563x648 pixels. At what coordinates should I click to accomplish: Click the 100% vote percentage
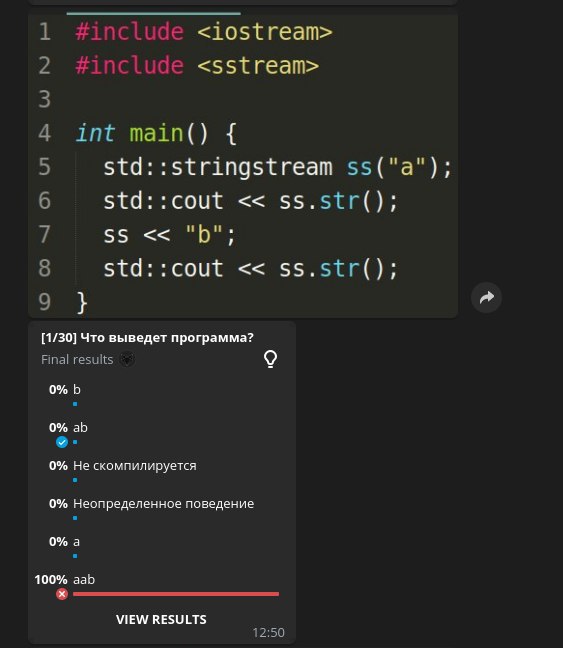(51, 580)
